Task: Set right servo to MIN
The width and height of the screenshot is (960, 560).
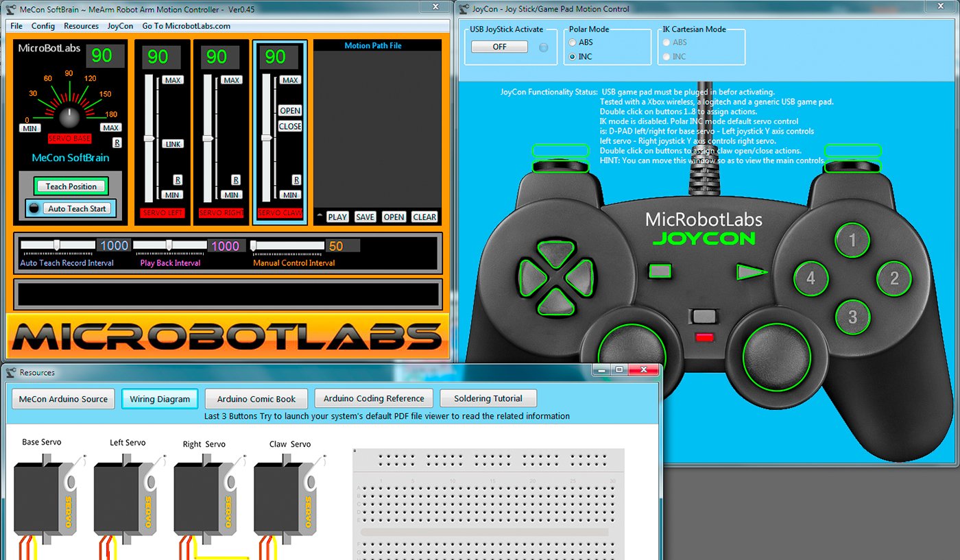Action: point(232,195)
